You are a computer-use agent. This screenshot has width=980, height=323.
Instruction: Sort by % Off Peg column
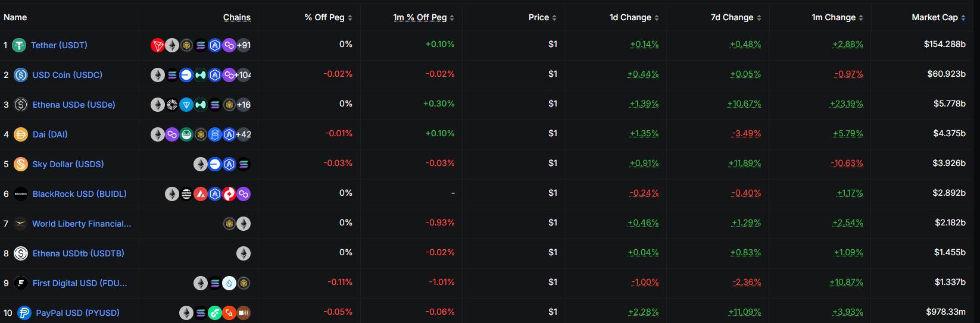(x=328, y=18)
